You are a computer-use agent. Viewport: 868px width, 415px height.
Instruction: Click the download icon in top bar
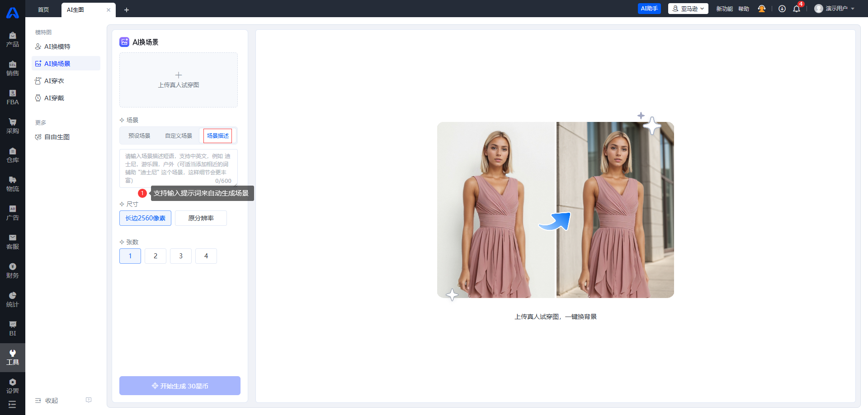tap(782, 9)
